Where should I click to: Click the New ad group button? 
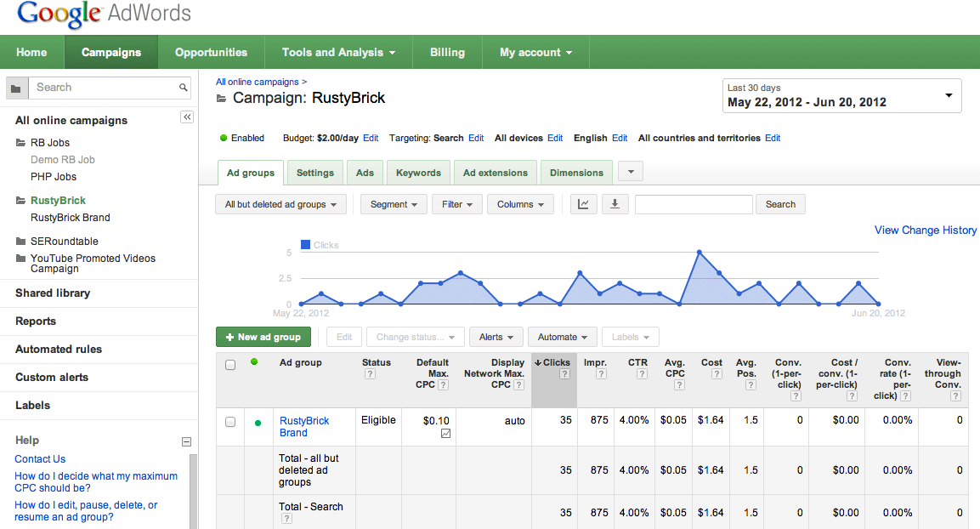[x=263, y=337]
